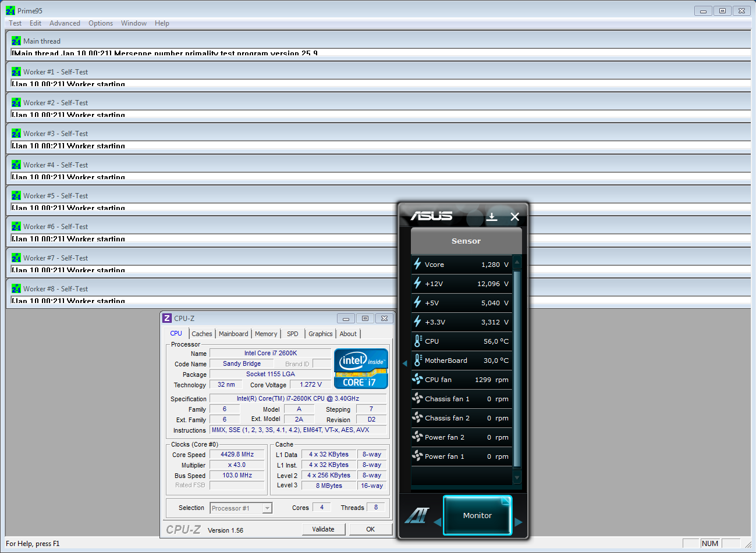The image size is (756, 553).
Task: Click the Worker #7 window icon
Action: (x=16, y=258)
